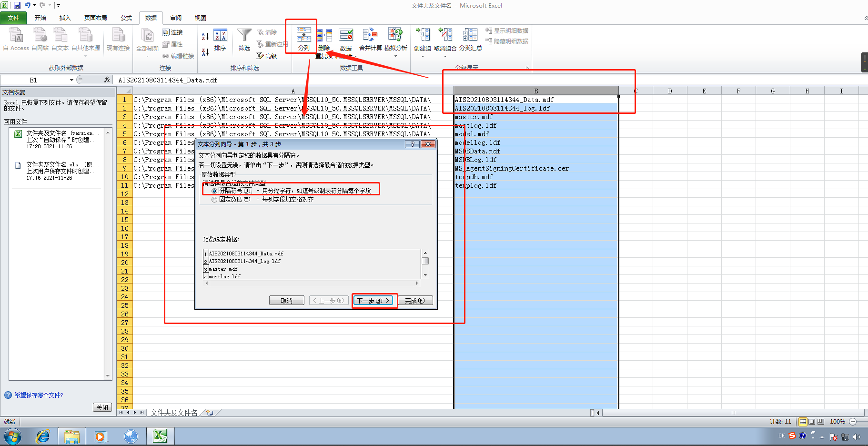Click the 分类汇总 subtotal icon
Viewport: 868px width, 446px height.
click(x=470, y=35)
